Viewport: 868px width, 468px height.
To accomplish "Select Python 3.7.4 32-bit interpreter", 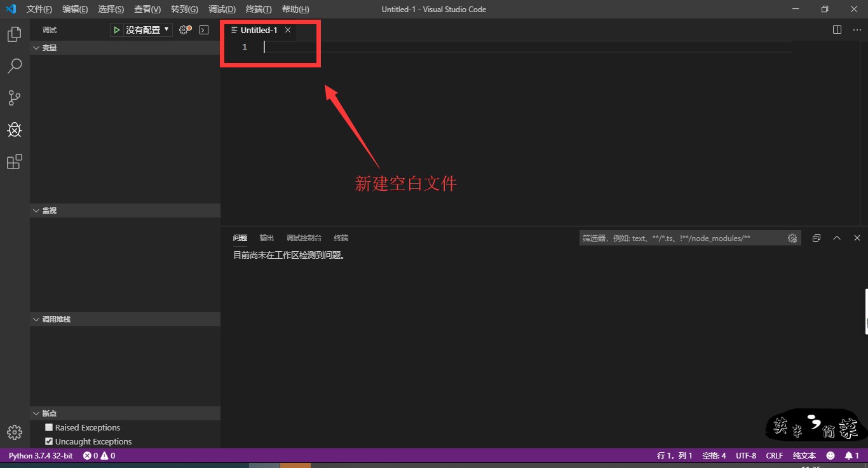I will click(x=41, y=456).
